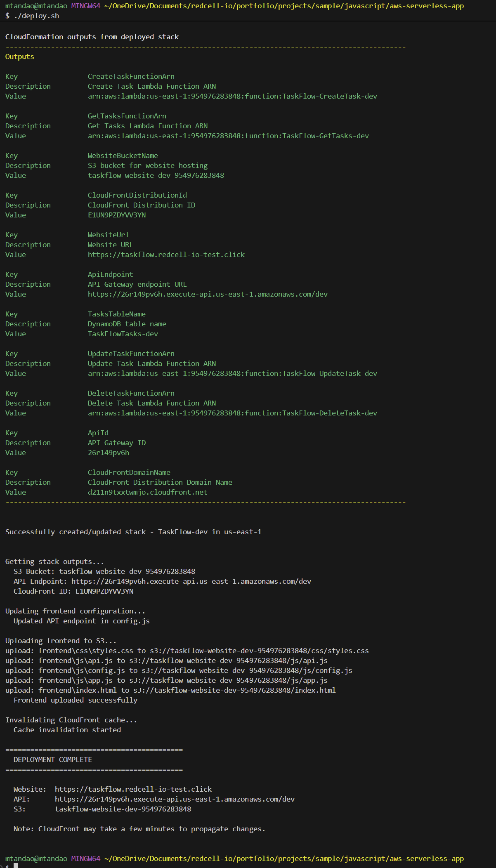Click the API Endpoint URL under Getting stack outputs
Viewport: 496px width, 868px height.
pyautogui.click(x=191, y=581)
